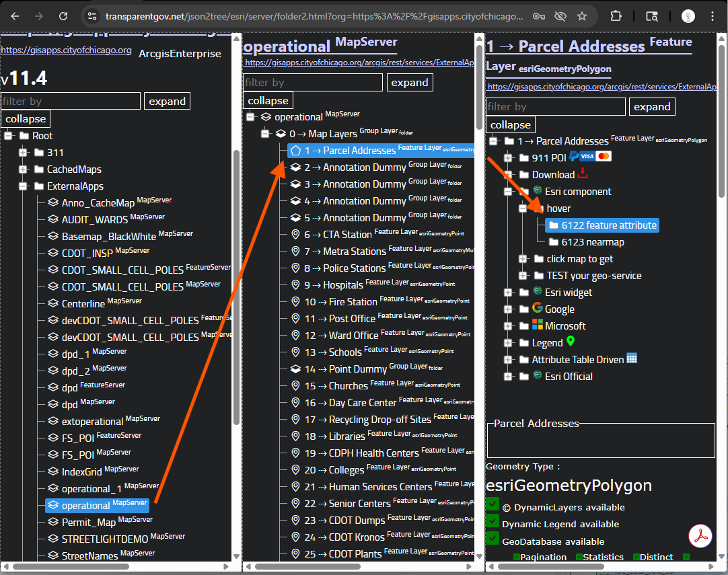Click expand button in right panel

pos(652,107)
